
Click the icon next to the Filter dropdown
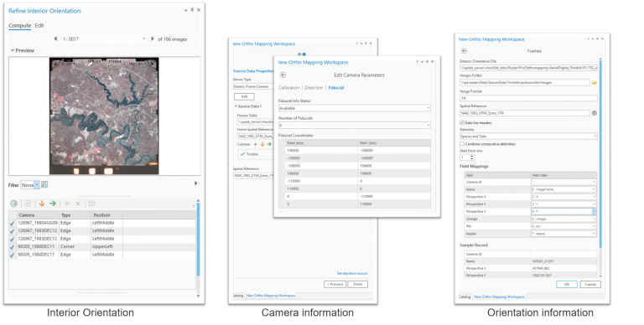[44, 185]
